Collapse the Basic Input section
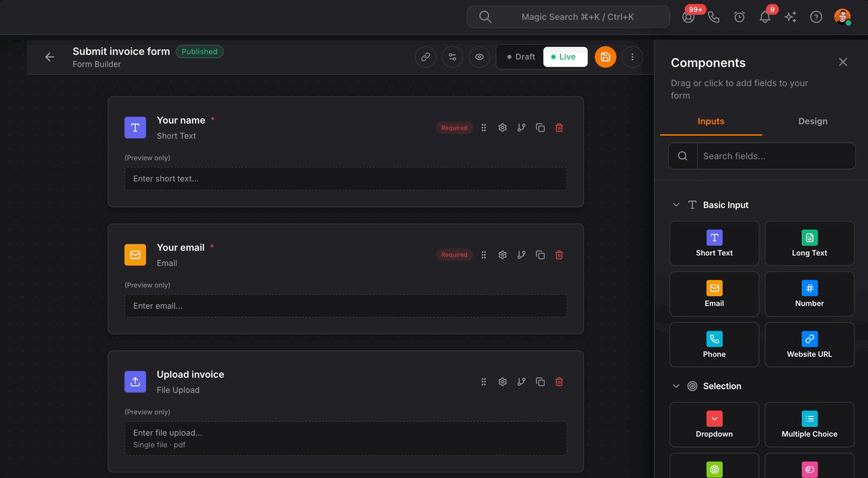868x478 pixels. (x=676, y=205)
